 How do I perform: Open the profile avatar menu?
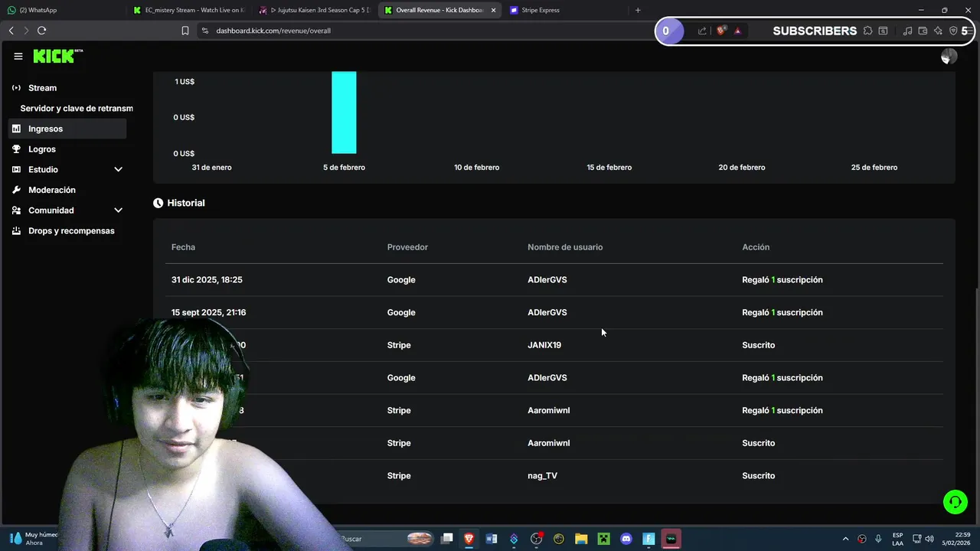pos(949,56)
